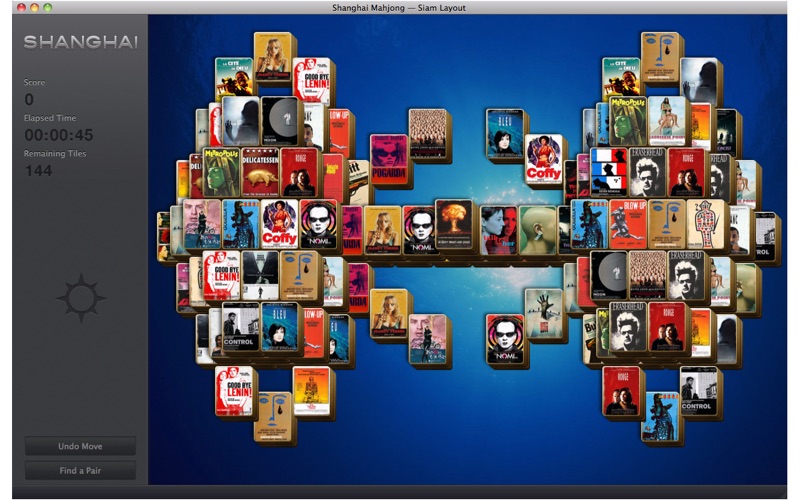Click the remaining tiles count 144
800x500 pixels.
tap(38, 170)
